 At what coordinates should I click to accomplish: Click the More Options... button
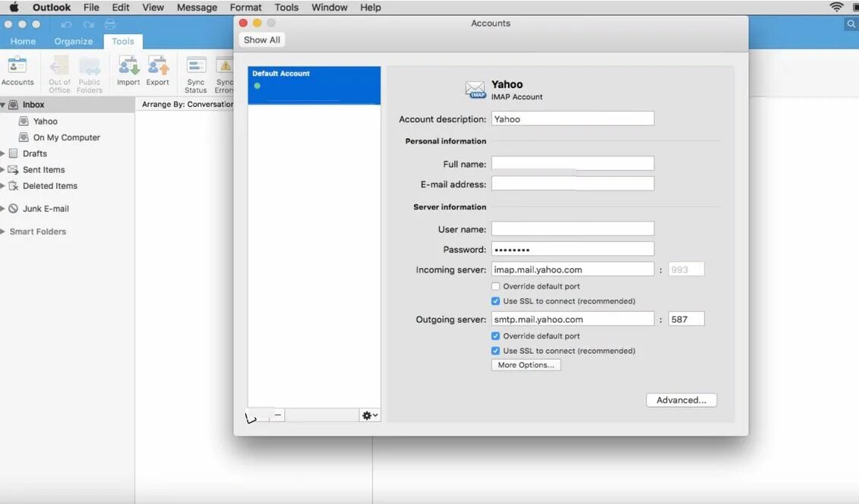(x=526, y=365)
